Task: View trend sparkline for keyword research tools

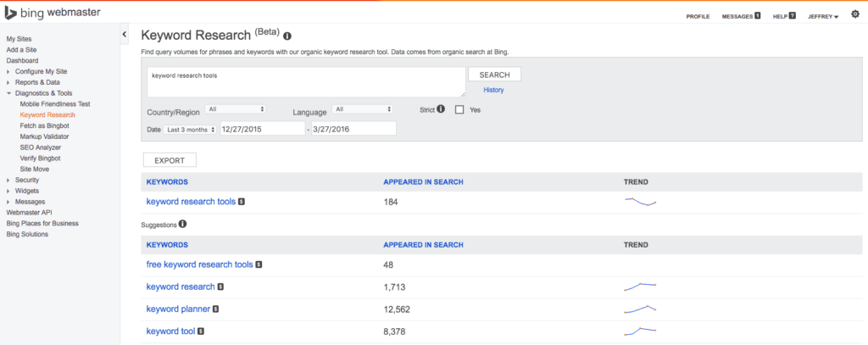Action: (x=641, y=202)
